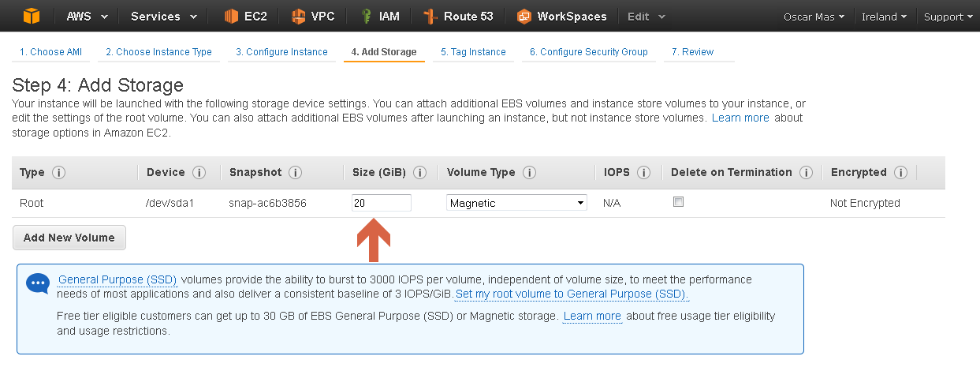Open the Ireland region dropdown

click(884, 17)
